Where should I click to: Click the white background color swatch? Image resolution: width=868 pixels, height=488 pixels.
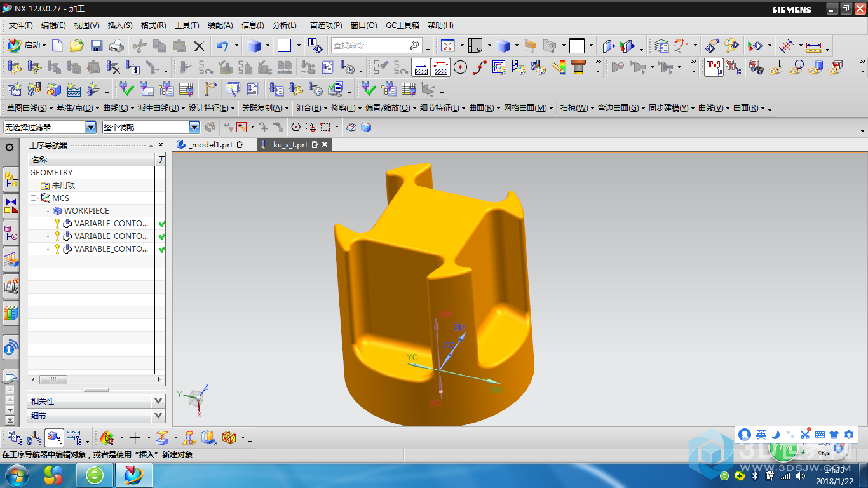pyautogui.click(x=284, y=46)
